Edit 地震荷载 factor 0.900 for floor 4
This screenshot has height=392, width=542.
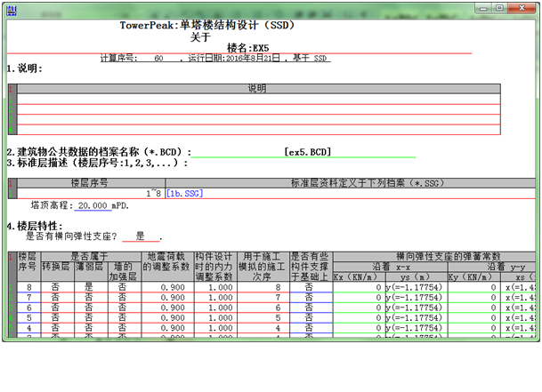167,328
